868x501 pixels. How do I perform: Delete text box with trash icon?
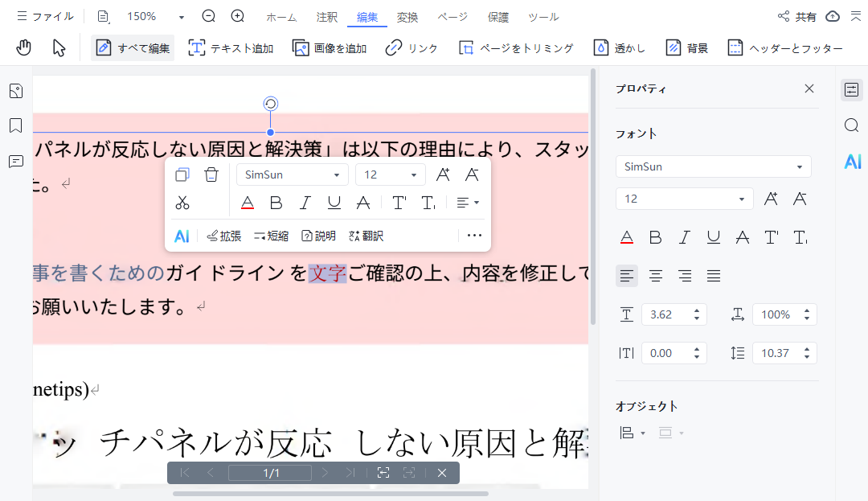[211, 175]
